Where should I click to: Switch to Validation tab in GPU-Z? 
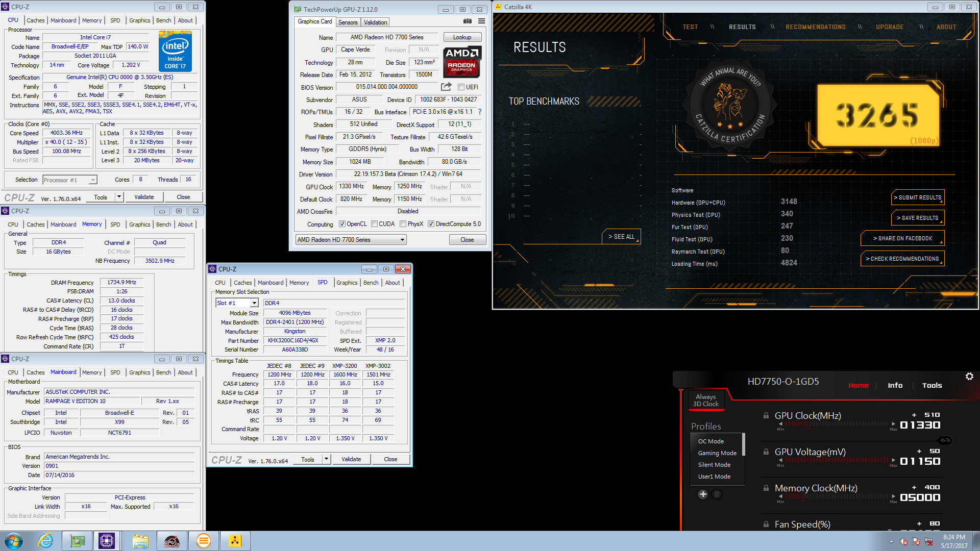click(375, 22)
